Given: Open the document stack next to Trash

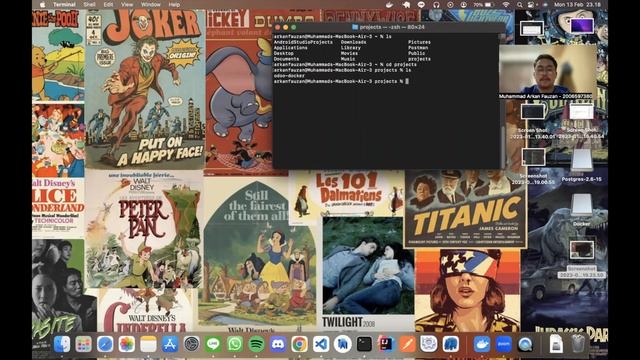Looking at the screenshot, I should [x=556, y=344].
